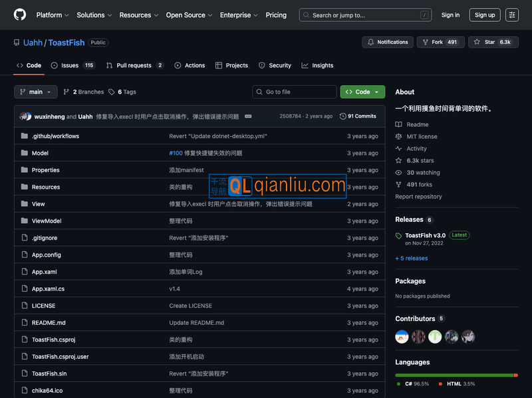
Task: Open the + 5 releases link
Action: pyautogui.click(x=412, y=258)
